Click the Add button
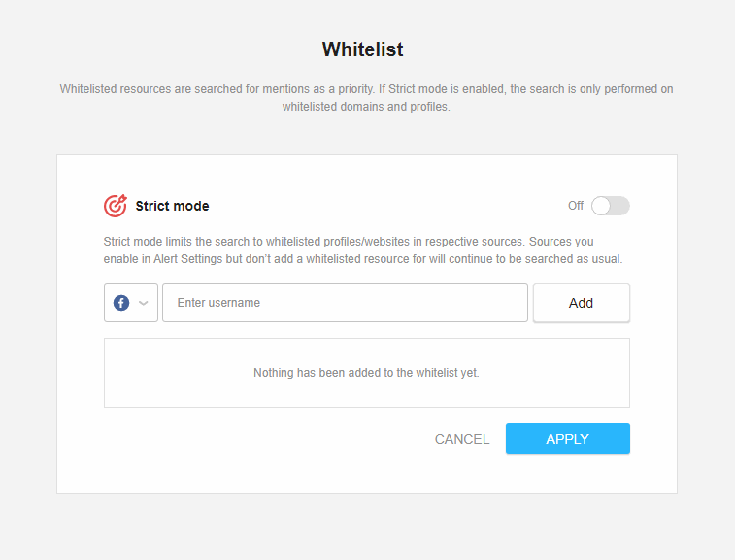 582,303
